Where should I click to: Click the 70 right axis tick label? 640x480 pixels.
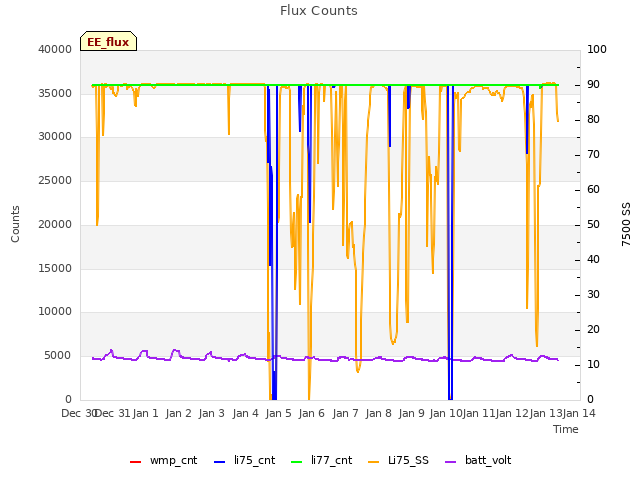593,155
